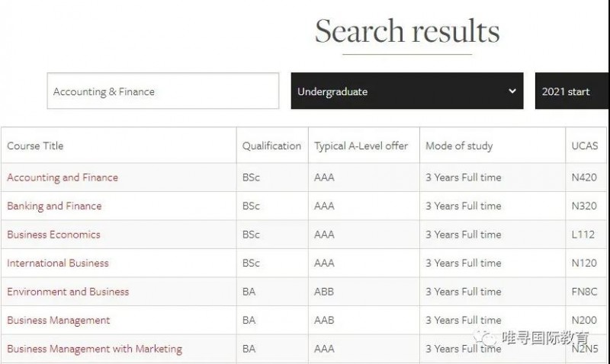Image resolution: width=610 pixels, height=364 pixels.
Task: Open the Environment and Business course link
Action: (x=68, y=292)
